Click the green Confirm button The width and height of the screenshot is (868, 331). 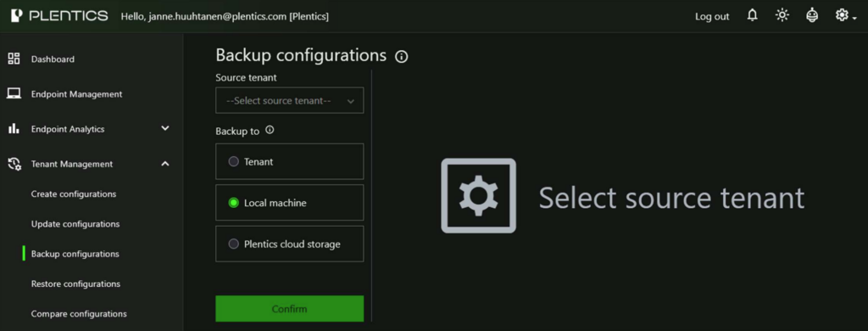pyautogui.click(x=290, y=309)
